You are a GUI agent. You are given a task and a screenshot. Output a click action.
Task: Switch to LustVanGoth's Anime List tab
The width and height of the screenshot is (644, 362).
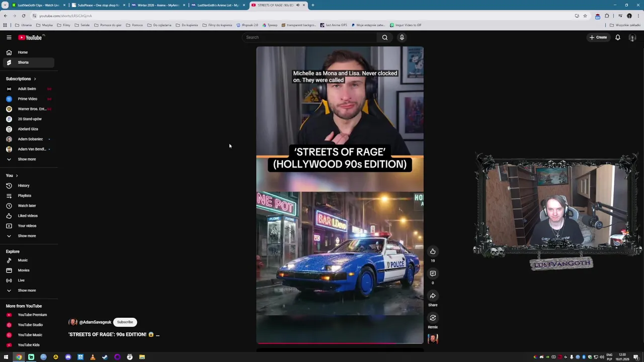coord(218,5)
